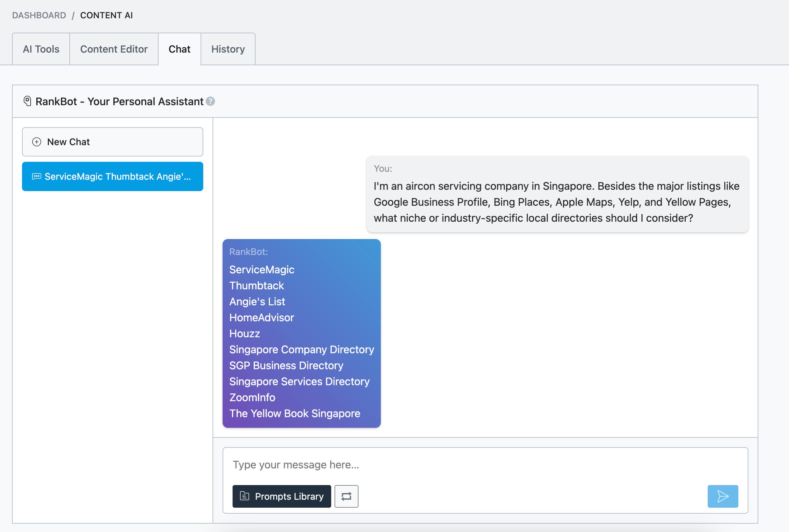This screenshot has width=789, height=532.
Task: Go to Dashboard via breadcrumb
Action: tap(39, 15)
